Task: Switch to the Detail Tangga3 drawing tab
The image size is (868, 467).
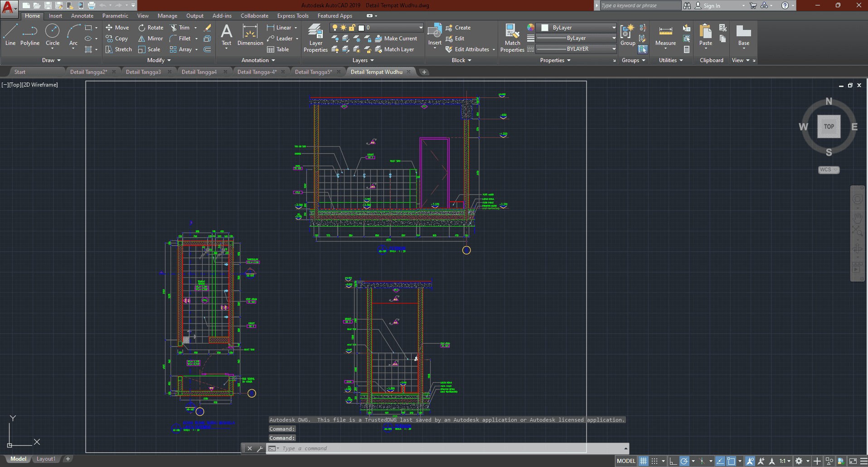Action: (x=143, y=72)
